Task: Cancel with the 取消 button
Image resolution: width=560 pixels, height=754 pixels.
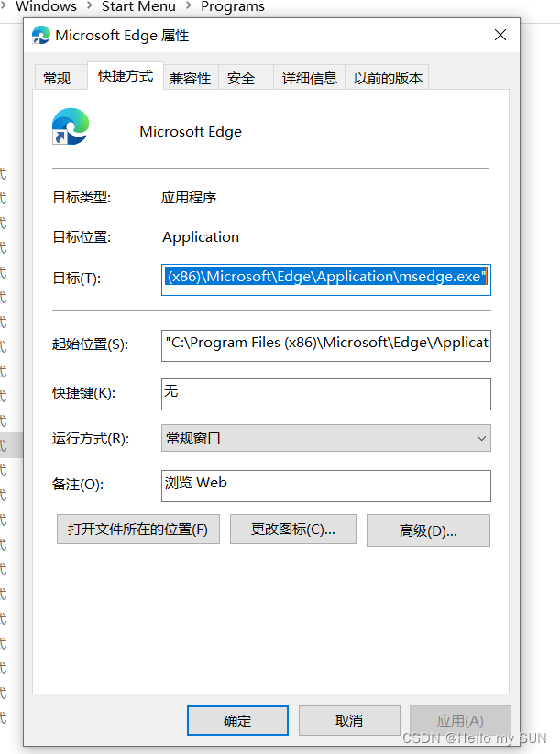Action: tap(349, 720)
